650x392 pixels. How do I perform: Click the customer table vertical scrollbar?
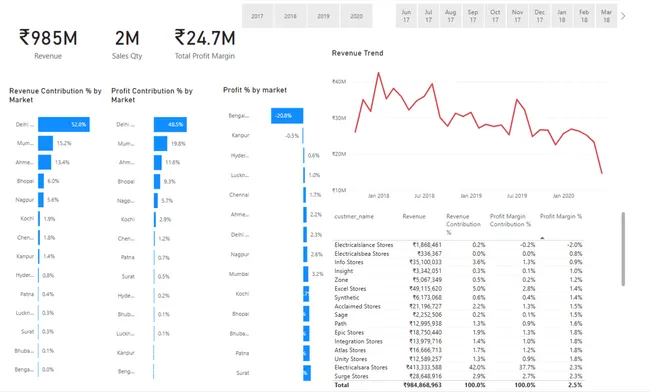[623, 249]
